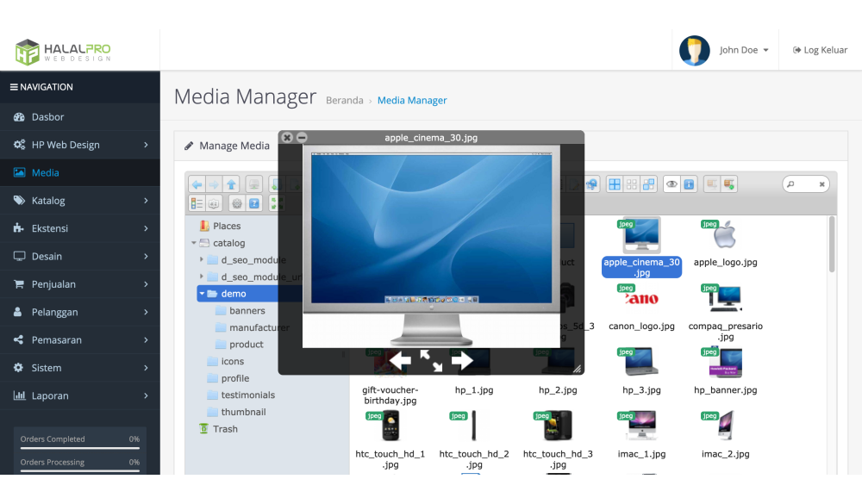The image size is (862, 504).
Task: Toggle fullscreen in the image preview
Action: click(x=431, y=360)
